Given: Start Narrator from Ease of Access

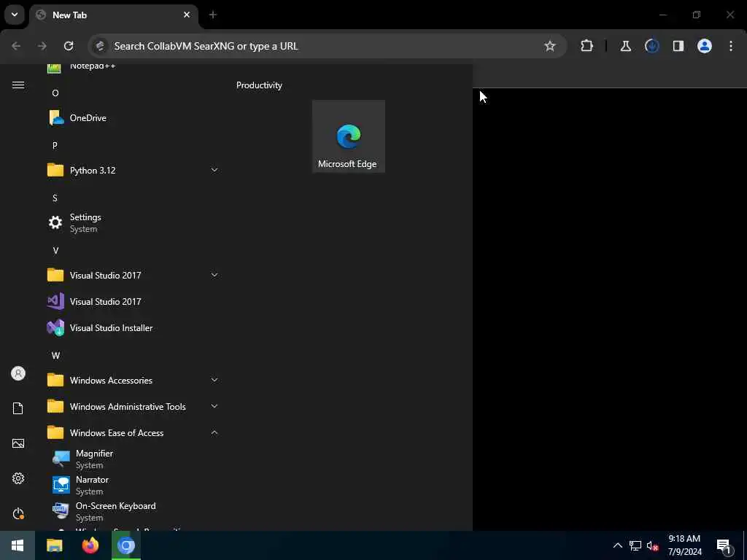Looking at the screenshot, I should point(133,485).
